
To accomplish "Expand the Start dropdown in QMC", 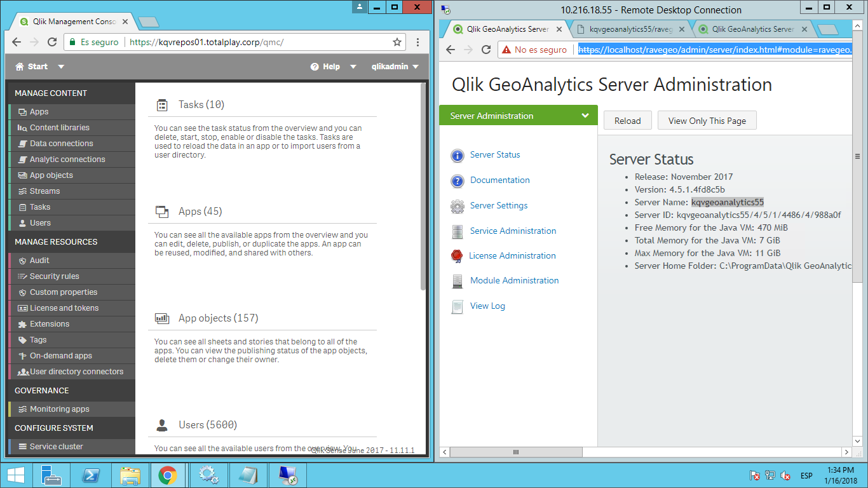I will click(61, 67).
